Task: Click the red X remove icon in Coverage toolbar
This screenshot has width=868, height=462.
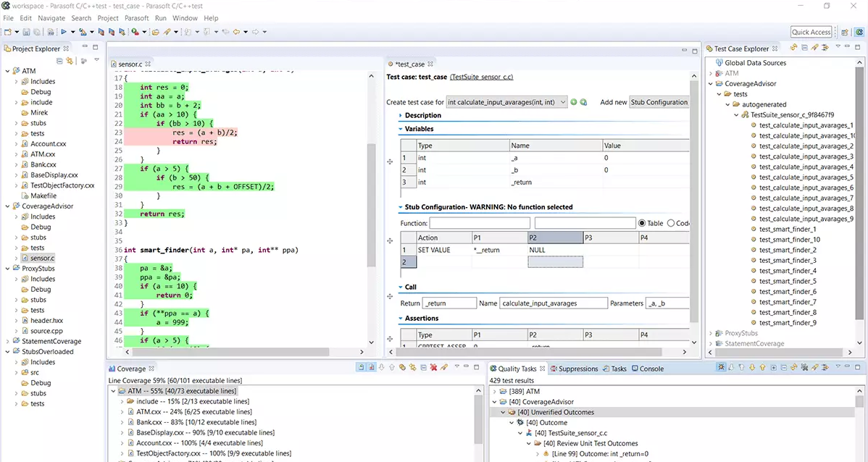Action: [x=433, y=367]
